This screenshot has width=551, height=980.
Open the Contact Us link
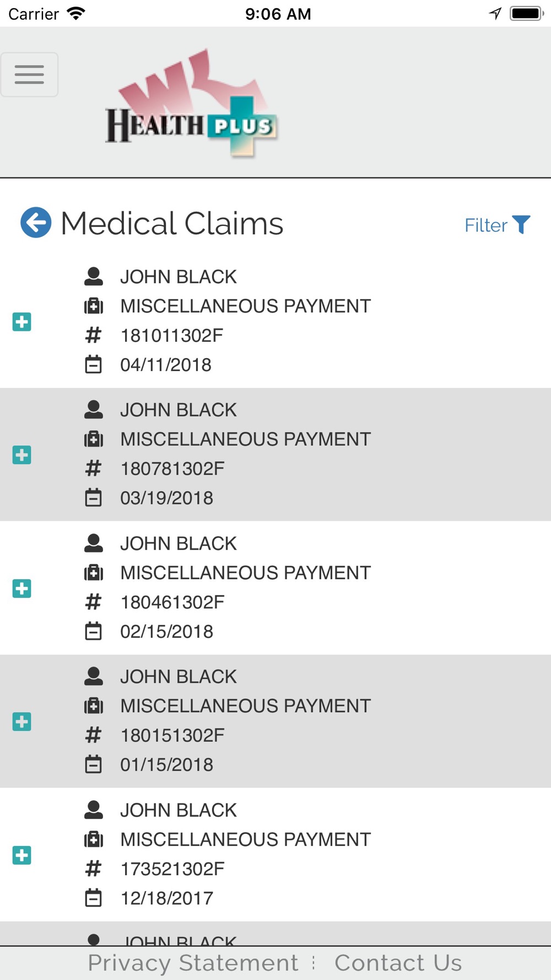click(x=398, y=963)
